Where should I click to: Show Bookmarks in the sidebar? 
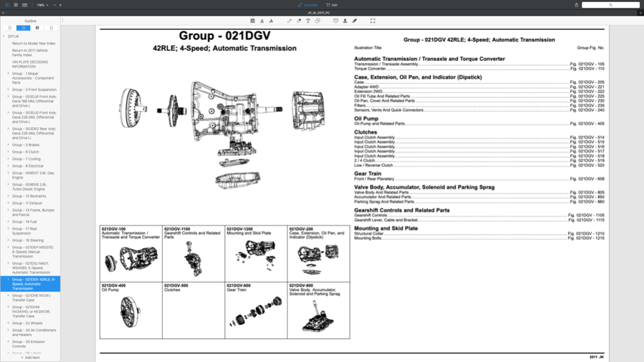click(10, 28)
